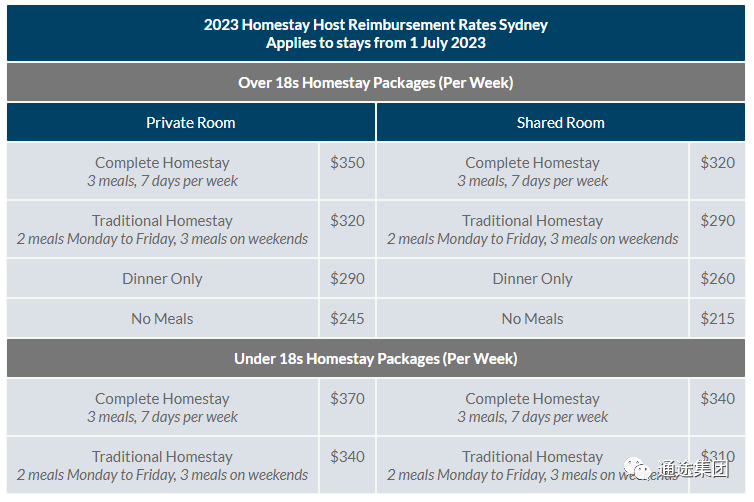Click the $370 under 18s private price
The image size is (754, 502).
pos(347,399)
